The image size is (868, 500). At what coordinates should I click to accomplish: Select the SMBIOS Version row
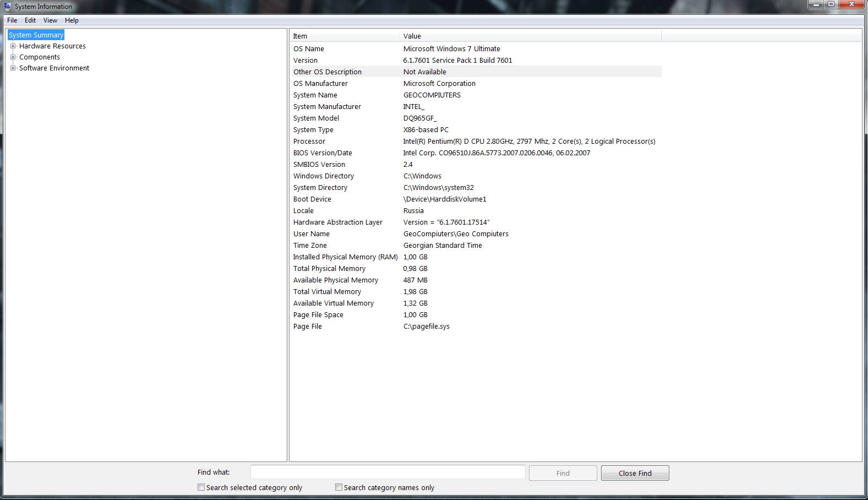click(x=476, y=165)
